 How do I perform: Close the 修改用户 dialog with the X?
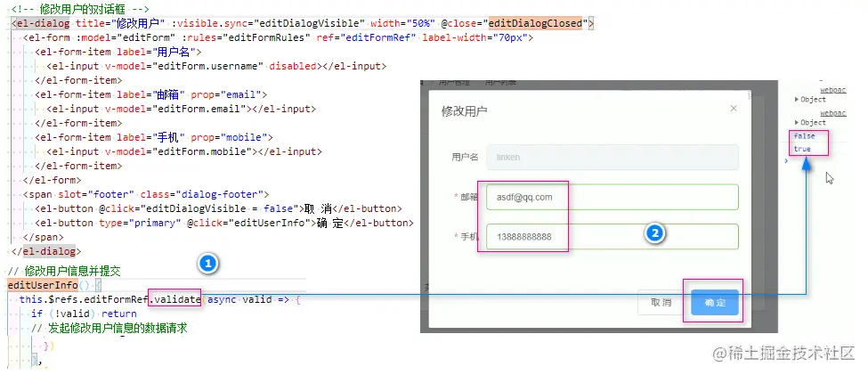(734, 109)
